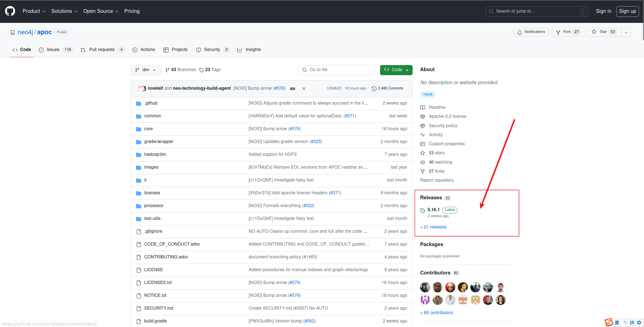Open the + 21 releases link

tap(433, 227)
